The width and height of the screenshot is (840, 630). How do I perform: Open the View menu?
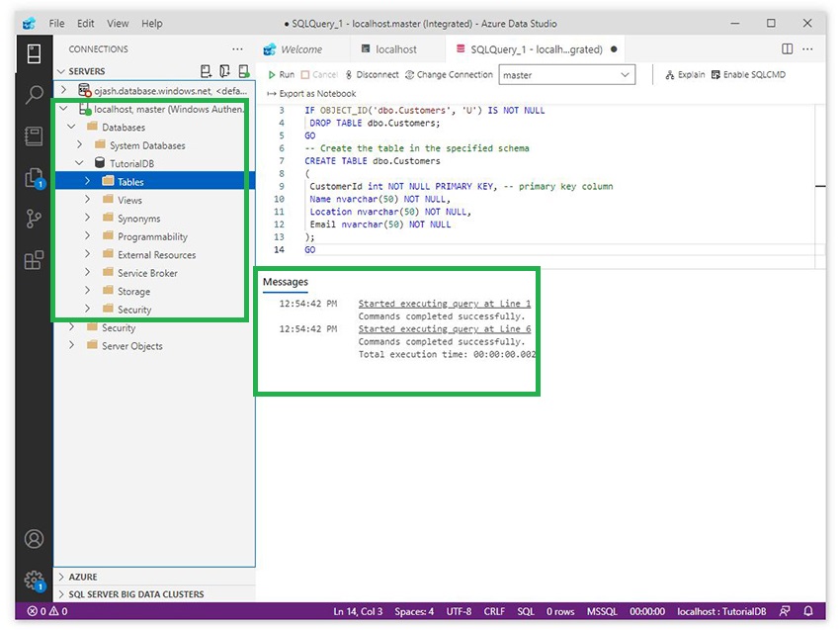point(118,23)
